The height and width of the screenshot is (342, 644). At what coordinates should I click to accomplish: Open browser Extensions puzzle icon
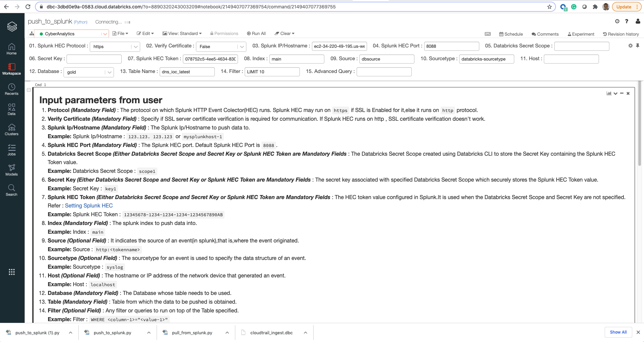[595, 7]
